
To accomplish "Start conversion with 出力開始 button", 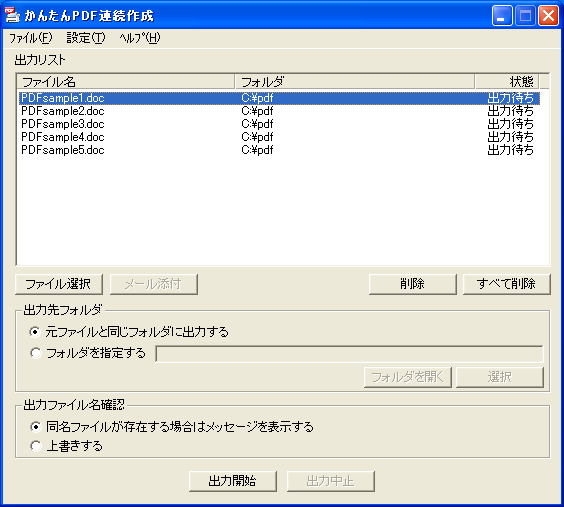I will click(x=233, y=481).
